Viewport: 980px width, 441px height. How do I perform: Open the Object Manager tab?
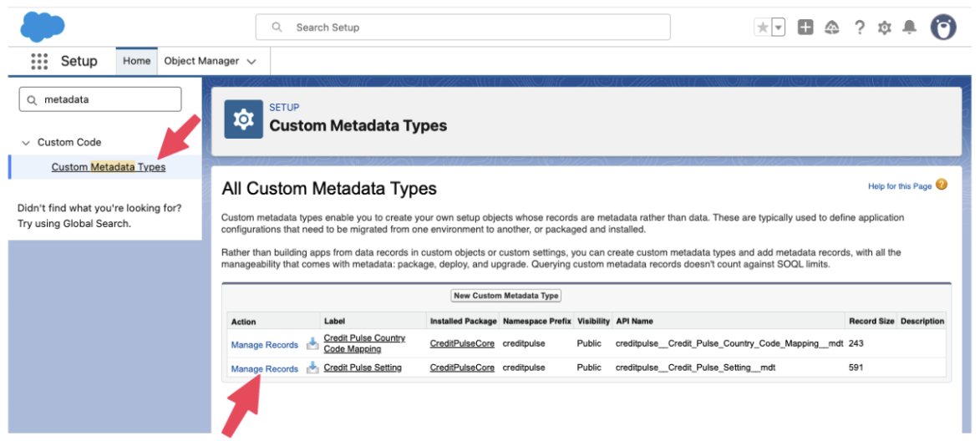tap(201, 61)
